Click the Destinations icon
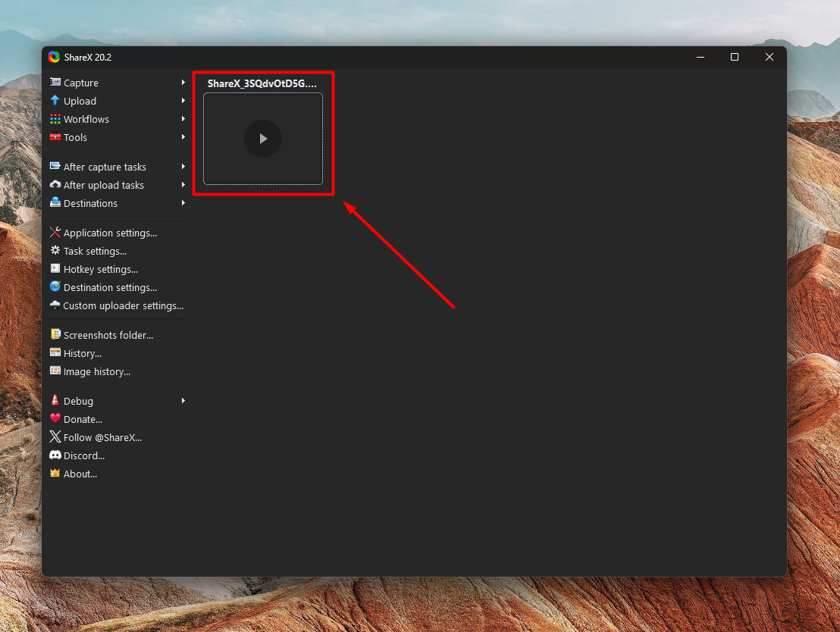Screen dimensions: 840x632 tap(55, 203)
